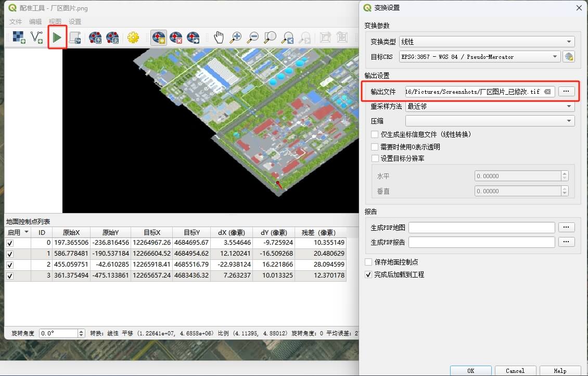Open the 重采样方法 dropdown showing 最近邻
This screenshot has height=376, width=588.
490,107
